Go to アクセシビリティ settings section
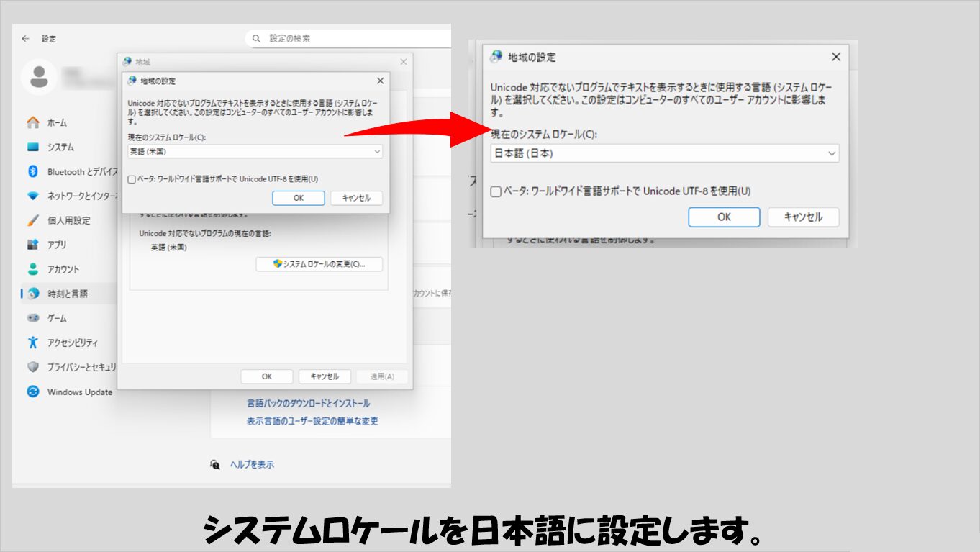This screenshot has height=552, width=980. point(72,343)
